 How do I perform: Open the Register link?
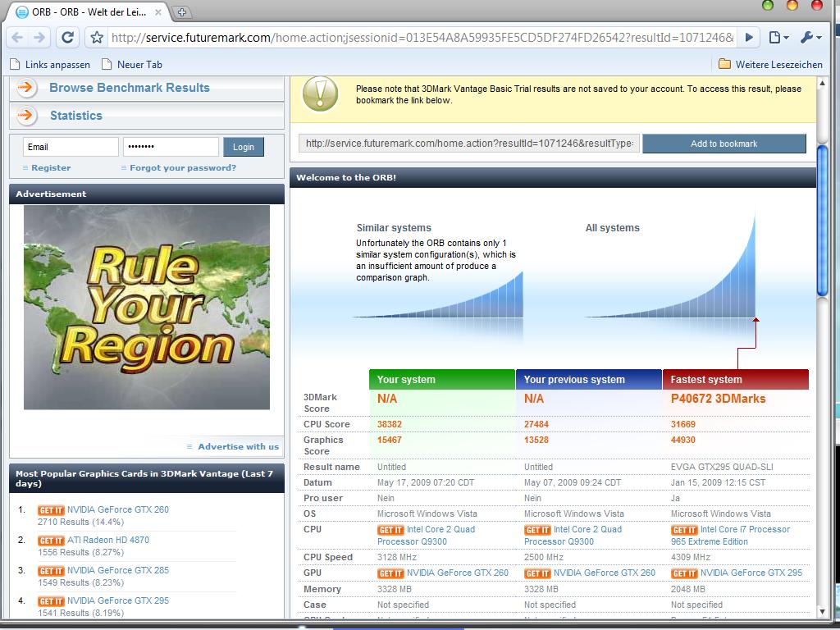51,167
